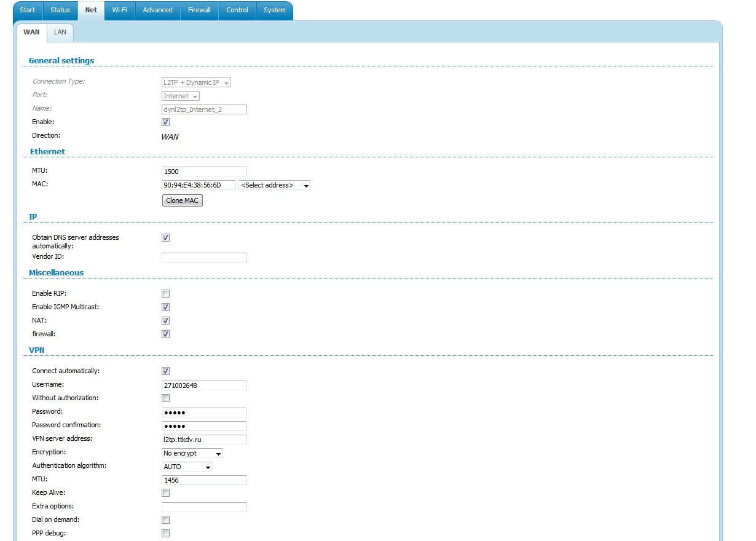756x541 pixels.
Task: Open the System tab
Action: click(x=274, y=10)
